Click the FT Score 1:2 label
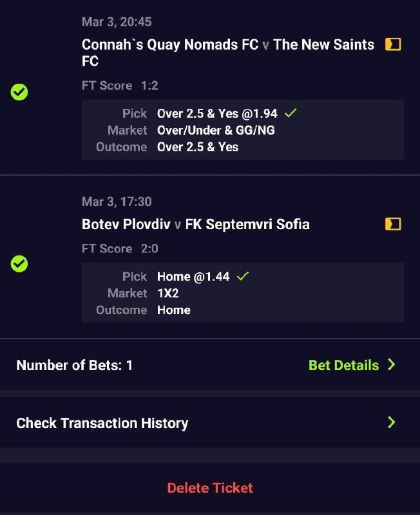 [120, 86]
